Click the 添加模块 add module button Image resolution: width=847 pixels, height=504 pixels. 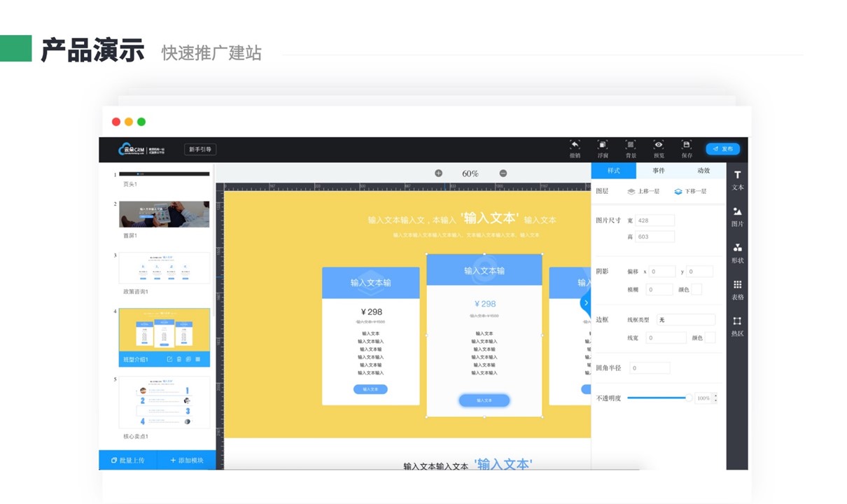click(x=186, y=460)
